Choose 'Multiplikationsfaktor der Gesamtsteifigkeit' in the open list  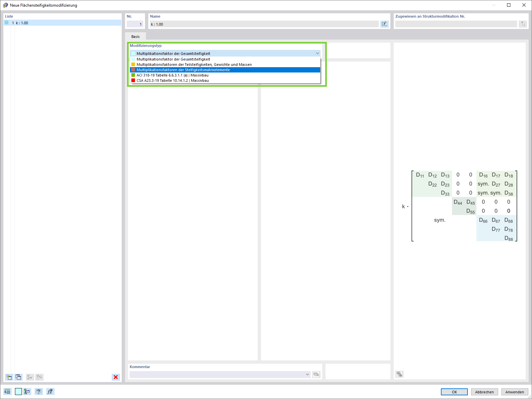click(225, 59)
